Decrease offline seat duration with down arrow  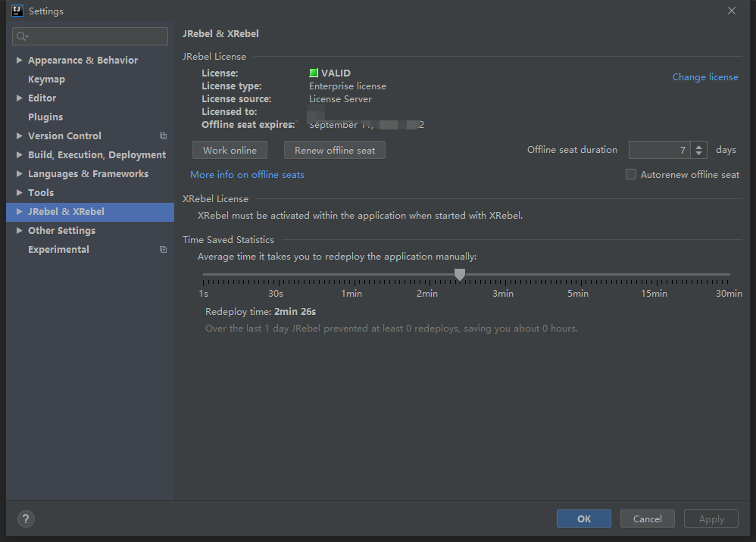698,154
